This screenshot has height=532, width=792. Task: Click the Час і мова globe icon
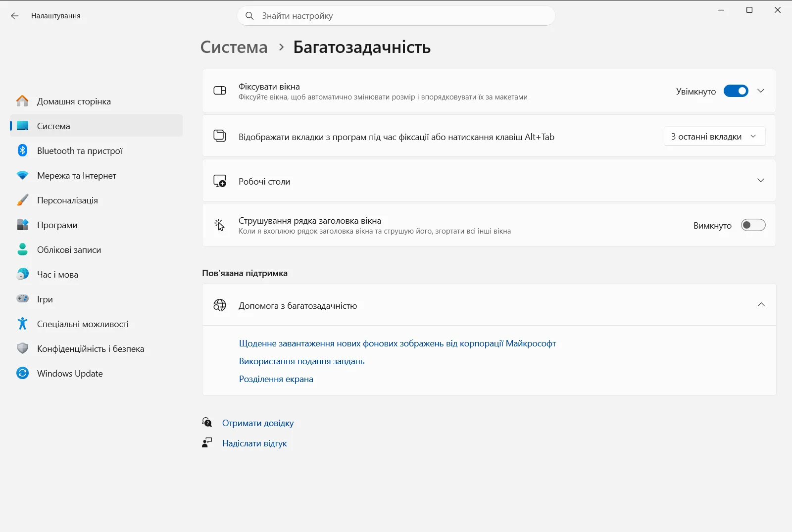click(x=22, y=274)
